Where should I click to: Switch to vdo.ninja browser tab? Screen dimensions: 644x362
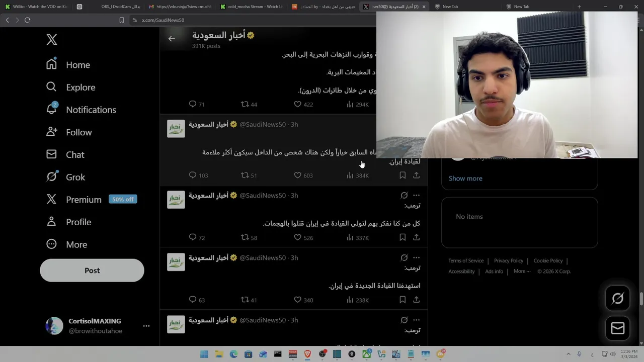[180, 7]
